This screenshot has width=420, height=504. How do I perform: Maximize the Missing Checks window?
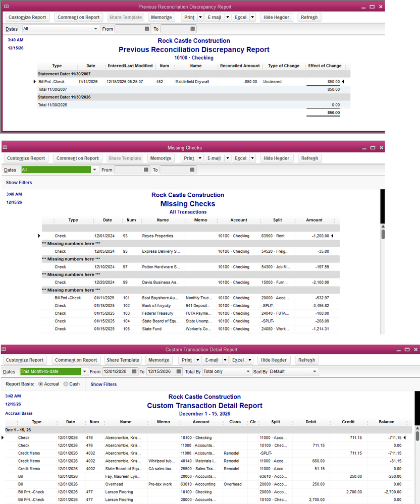[373, 147]
